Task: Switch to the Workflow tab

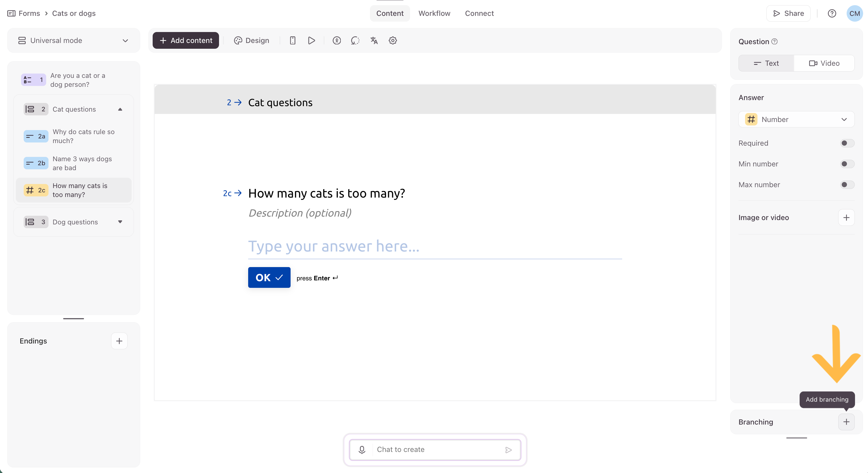Action: click(x=434, y=14)
